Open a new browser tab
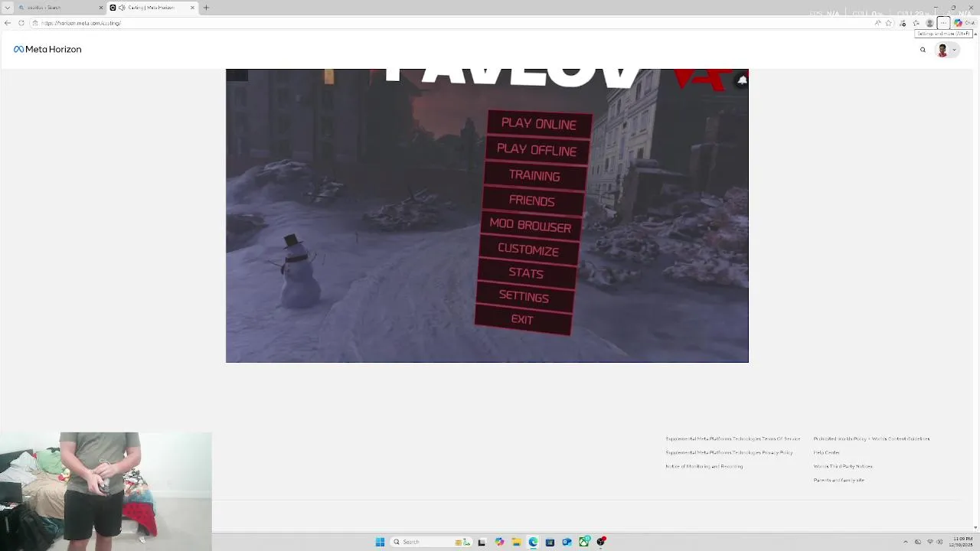The height and width of the screenshot is (551, 980). click(206, 8)
